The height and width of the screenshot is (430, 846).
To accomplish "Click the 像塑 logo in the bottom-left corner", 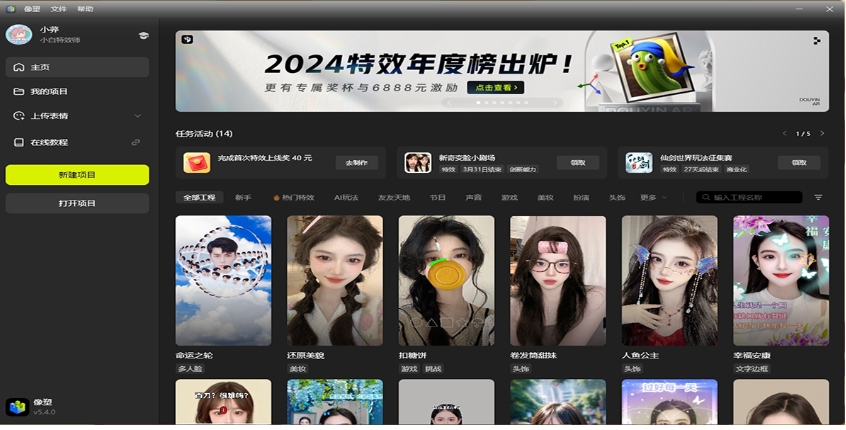I will 17,406.
